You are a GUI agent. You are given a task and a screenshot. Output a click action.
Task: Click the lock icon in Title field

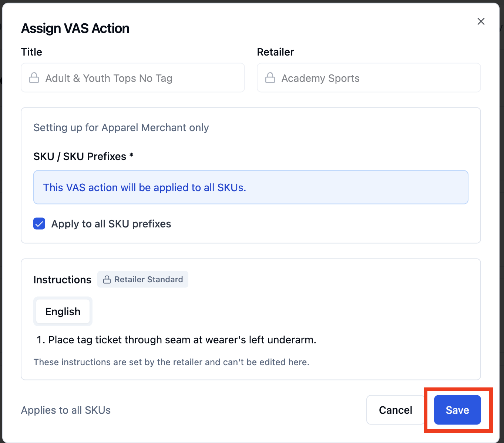click(x=34, y=78)
